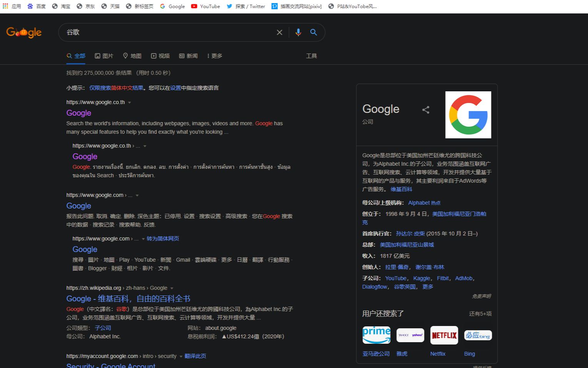Image resolution: width=588 pixels, height=368 pixels.
Task: Open the Google bookmark in bookmarks bar
Action: point(172,6)
